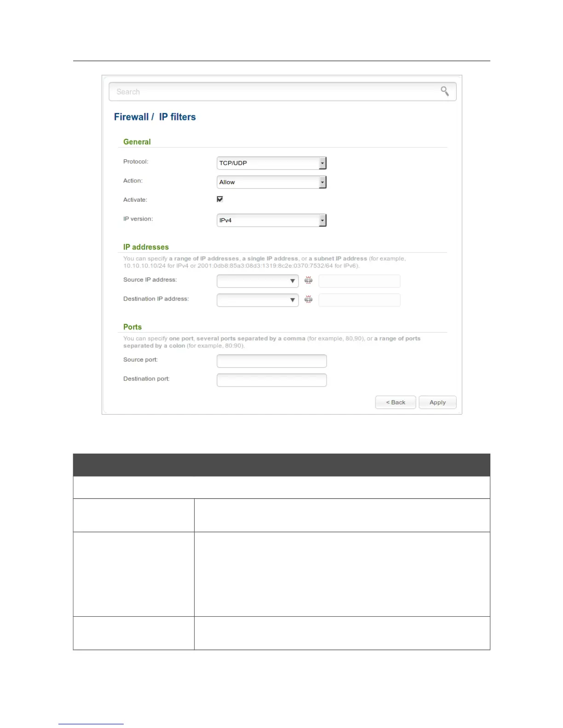Open the Action dropdown showing Allow

(271, 182)
